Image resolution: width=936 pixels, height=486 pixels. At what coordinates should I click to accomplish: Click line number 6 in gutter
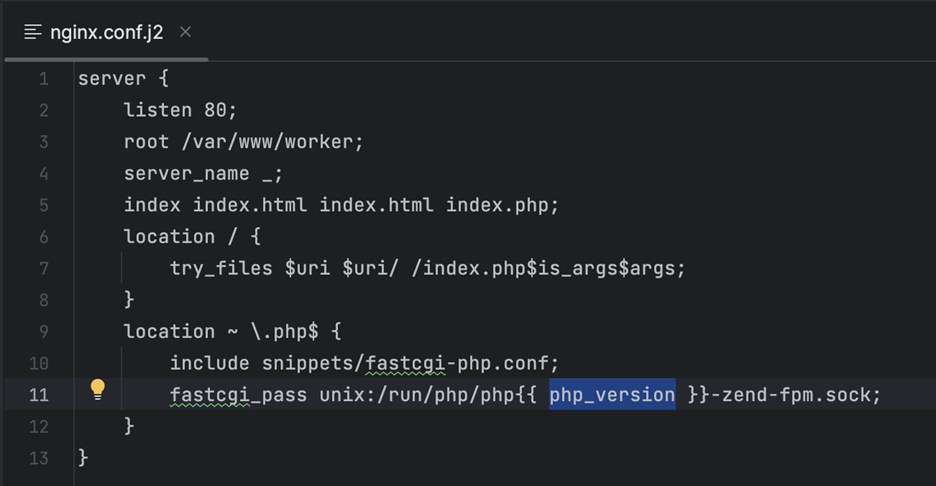click(42, 237)
